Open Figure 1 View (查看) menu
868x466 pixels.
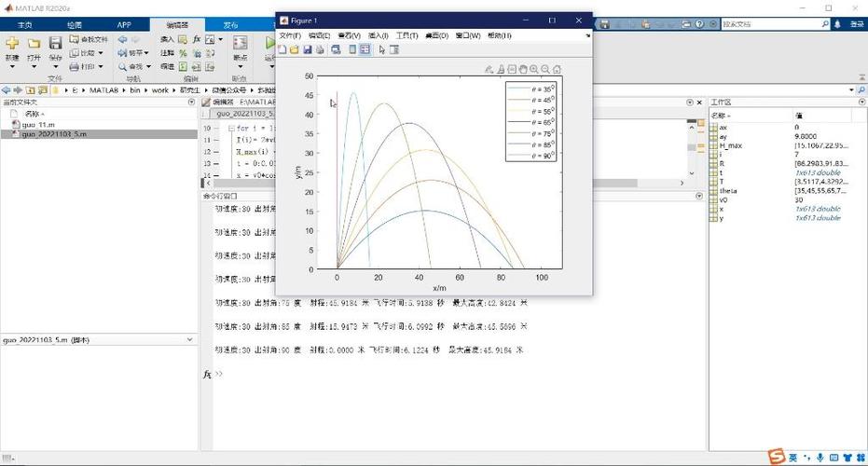pyautogui.click(x=349, y=35)
